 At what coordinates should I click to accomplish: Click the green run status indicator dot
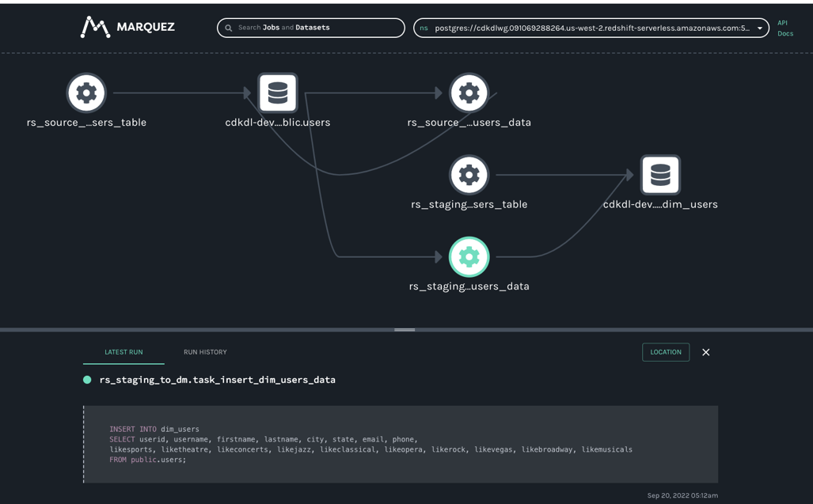click(x=86, y=380)
